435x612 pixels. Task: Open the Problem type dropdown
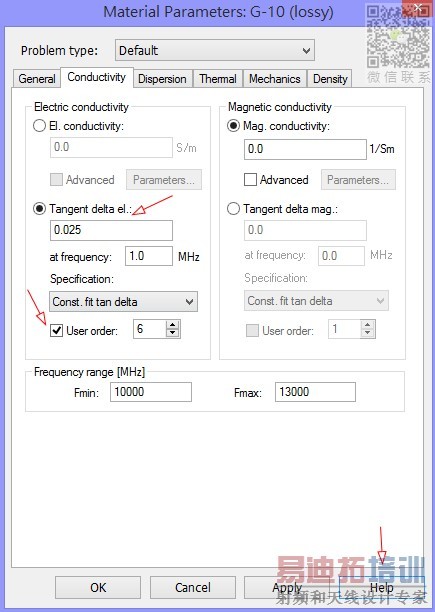(x=215, y=50)
